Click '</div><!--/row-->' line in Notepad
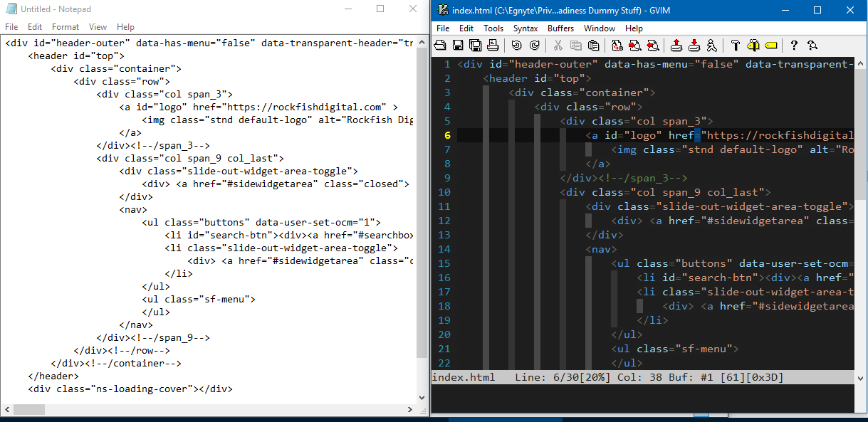The height and width of the screenshot is (422, 868). pos(122,350)
